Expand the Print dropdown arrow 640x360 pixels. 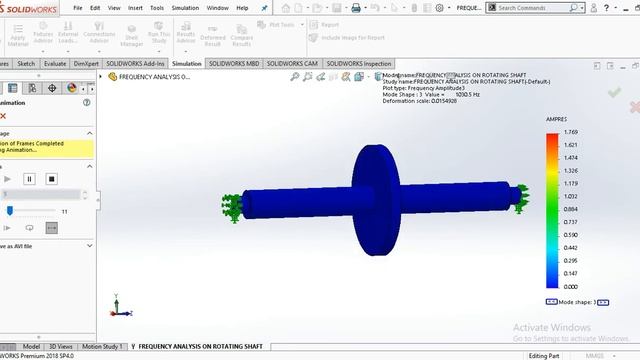click(x=365, y=8)
